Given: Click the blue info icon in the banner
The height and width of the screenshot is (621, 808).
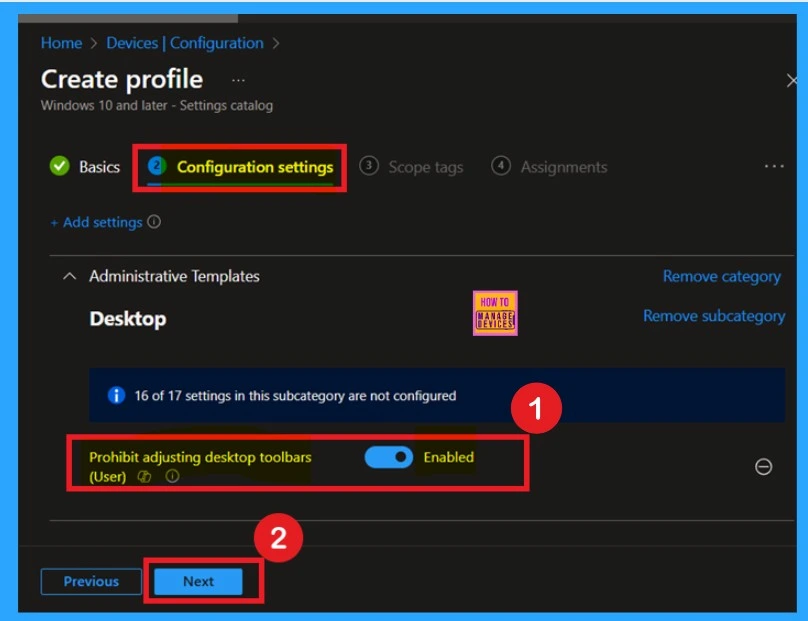Looking at the screenshot, I should pos(116,395).
